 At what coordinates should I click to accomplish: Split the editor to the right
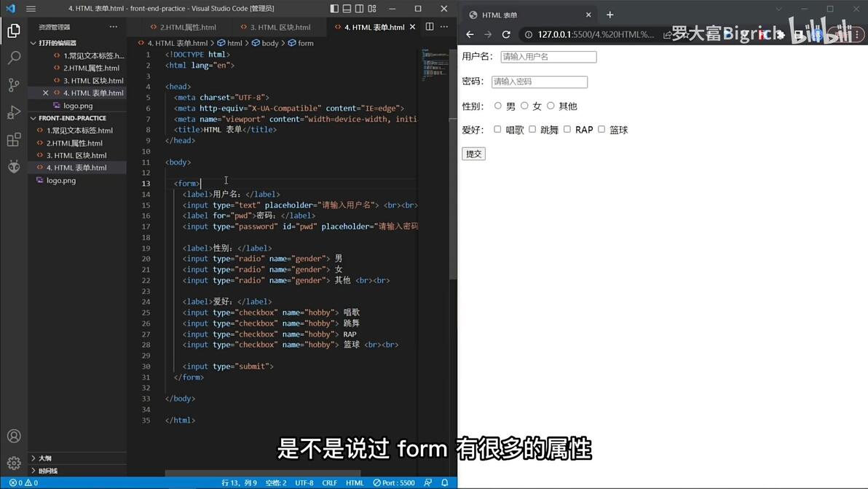(x=430, y=26)
